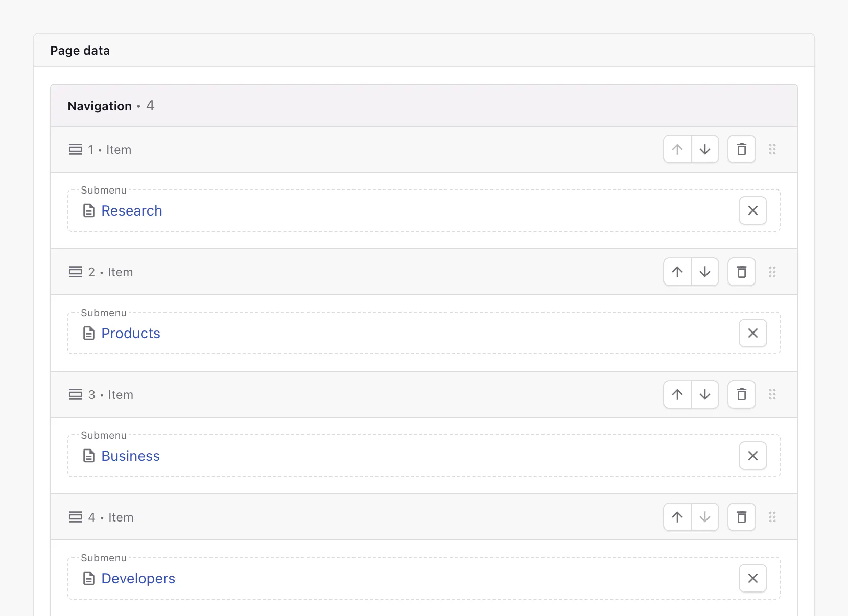
Task: Delete navigation item 2
Action: click(x=742, y=272)
